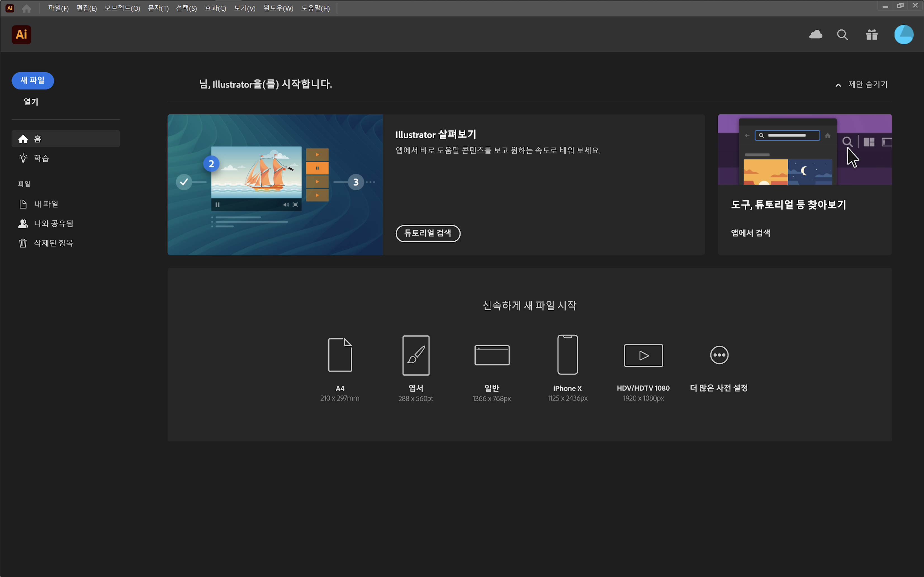The height and width of the screenshot is (577, 924).
Task: Click the home icon in menu bar
Action: tap(26, 8)
